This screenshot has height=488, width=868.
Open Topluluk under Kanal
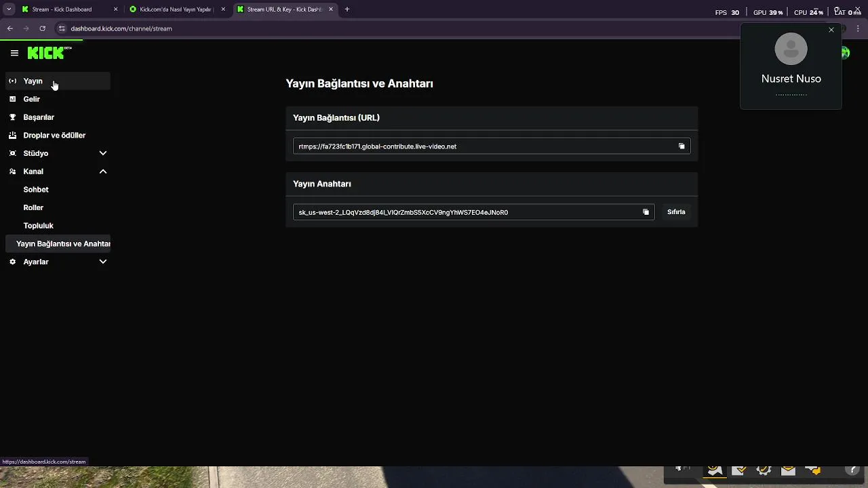click(58, 226)
